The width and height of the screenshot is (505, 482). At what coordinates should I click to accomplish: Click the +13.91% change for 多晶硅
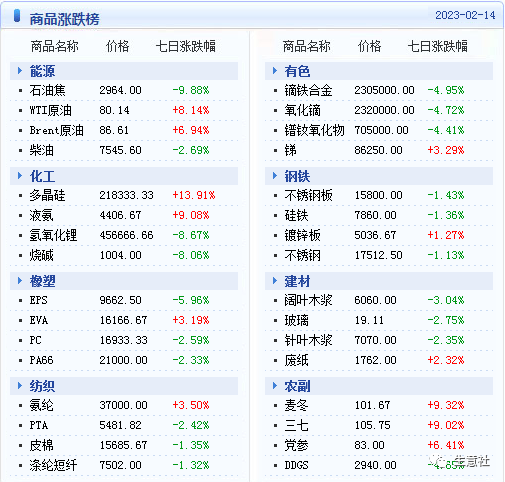pos(194,195)
